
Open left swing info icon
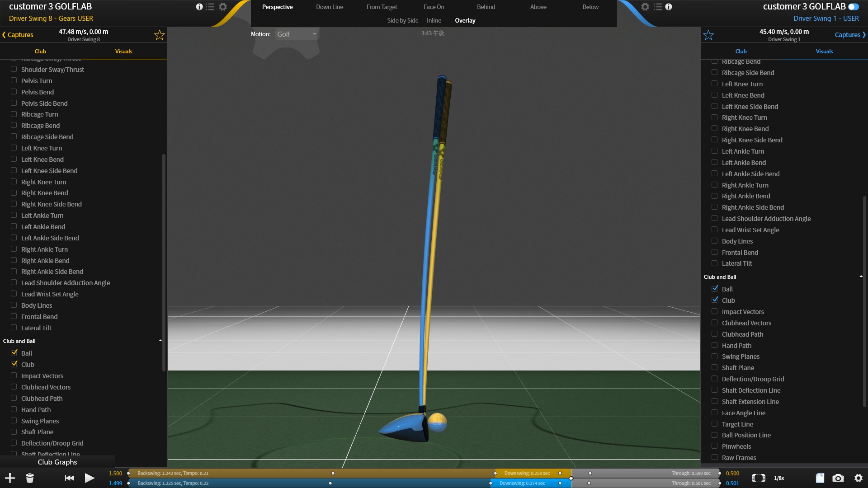point(199,7)
